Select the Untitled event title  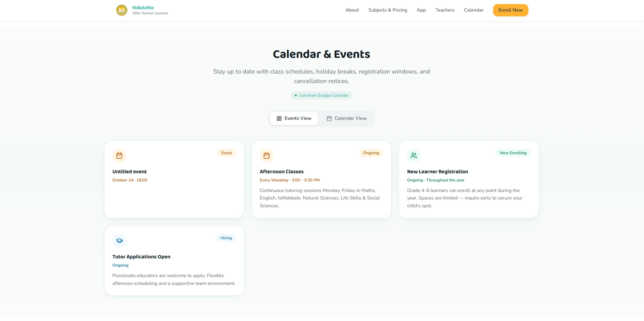coord(130,172)
